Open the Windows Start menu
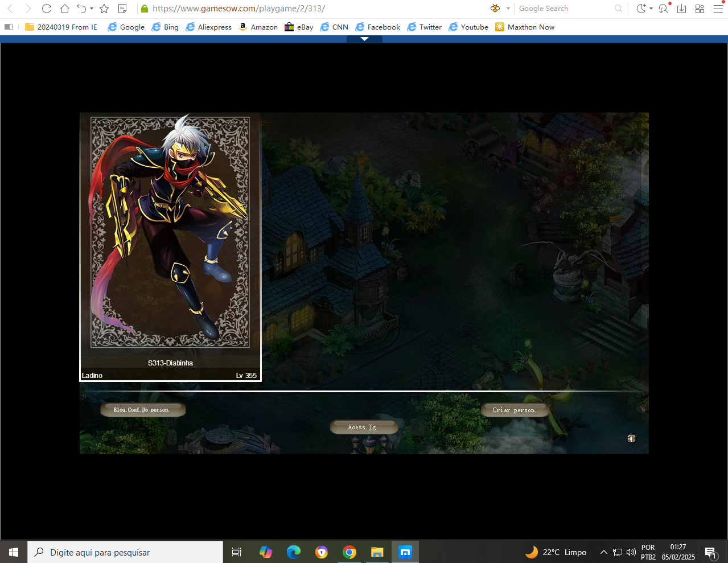The height and width of the screenshot is (563, 728). click(14, 552)
